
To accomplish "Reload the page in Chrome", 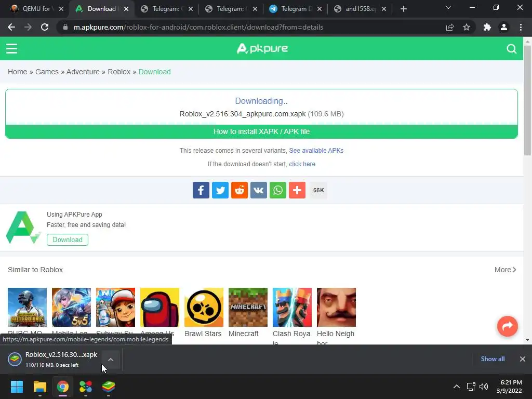I will pos(45,27).
